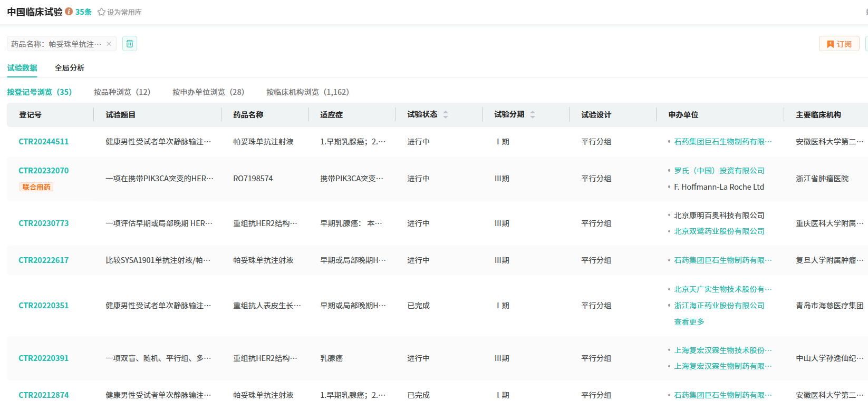Open 石药集团巨石生物 sponsor in CTR20212874 row

[x=723, y=395]
